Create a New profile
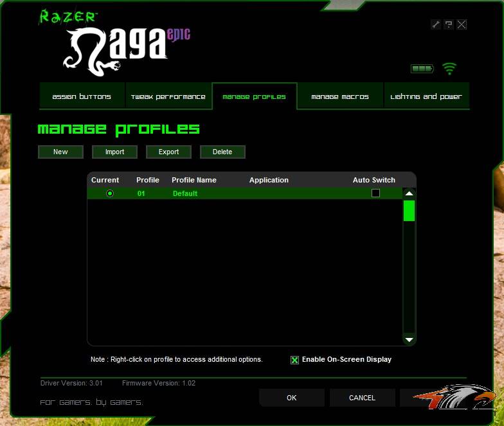 pyautogui.click(x=60, y=152)
